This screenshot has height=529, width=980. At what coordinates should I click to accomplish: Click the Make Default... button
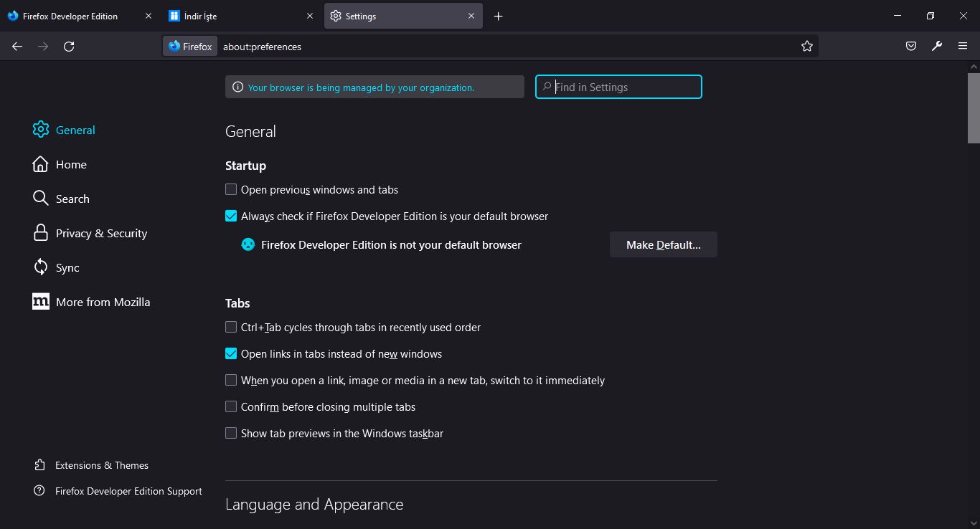(x=664, y=244)
